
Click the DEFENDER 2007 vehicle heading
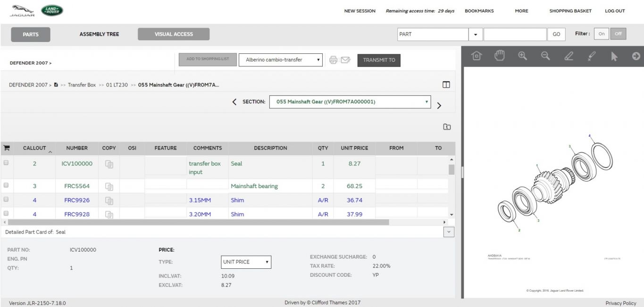point(31,63)
